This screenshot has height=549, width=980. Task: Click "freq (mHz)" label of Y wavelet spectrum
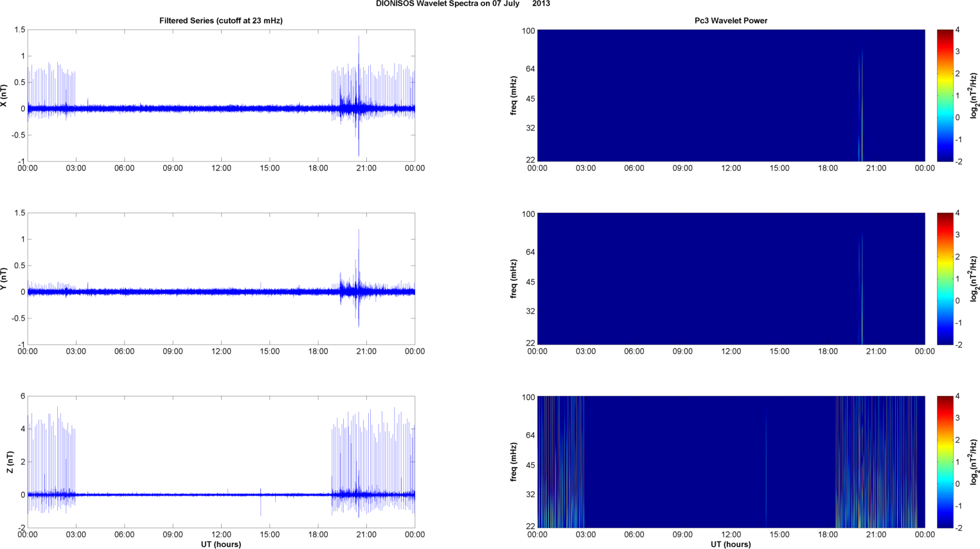tap(513, 279)
